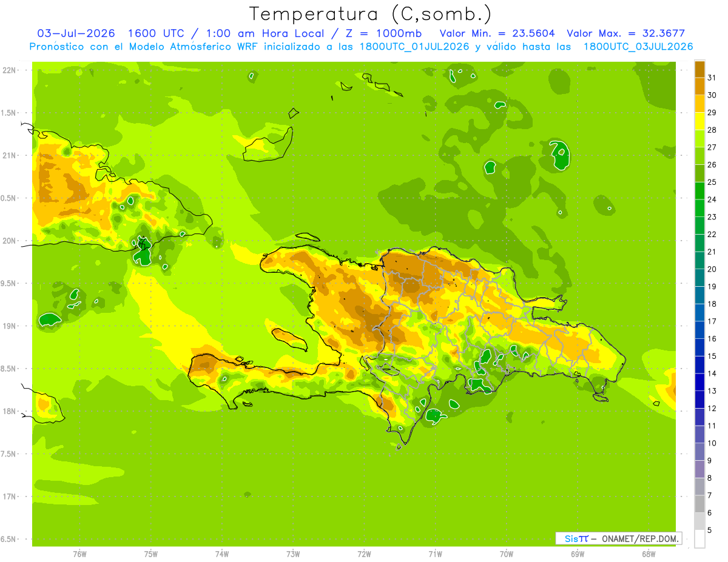
Task: Click the legend value 29
Action: (x=712, y=113)
